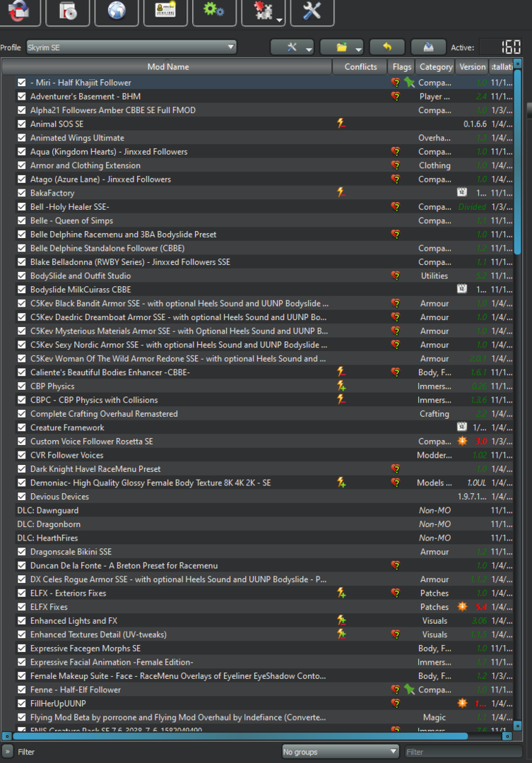Click the restore backup yellow arrow button
This screenshot has height=763, width=532.
[387, 47]
